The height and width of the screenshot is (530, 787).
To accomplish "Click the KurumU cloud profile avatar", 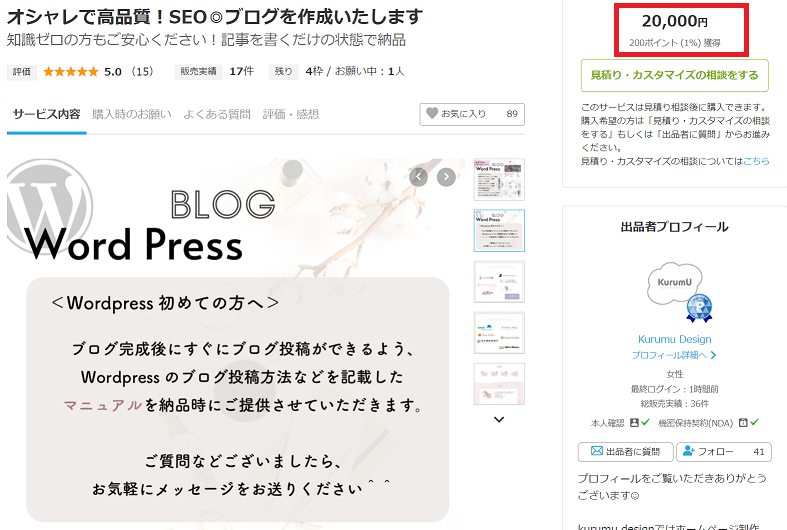I will (x=675, y=283).
